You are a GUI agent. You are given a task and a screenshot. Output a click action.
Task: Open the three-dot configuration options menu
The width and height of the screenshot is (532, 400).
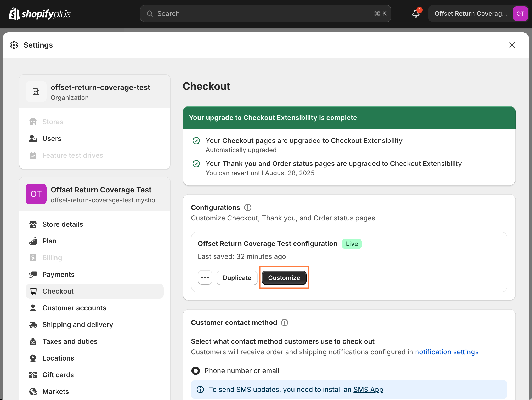pos(205,278)
